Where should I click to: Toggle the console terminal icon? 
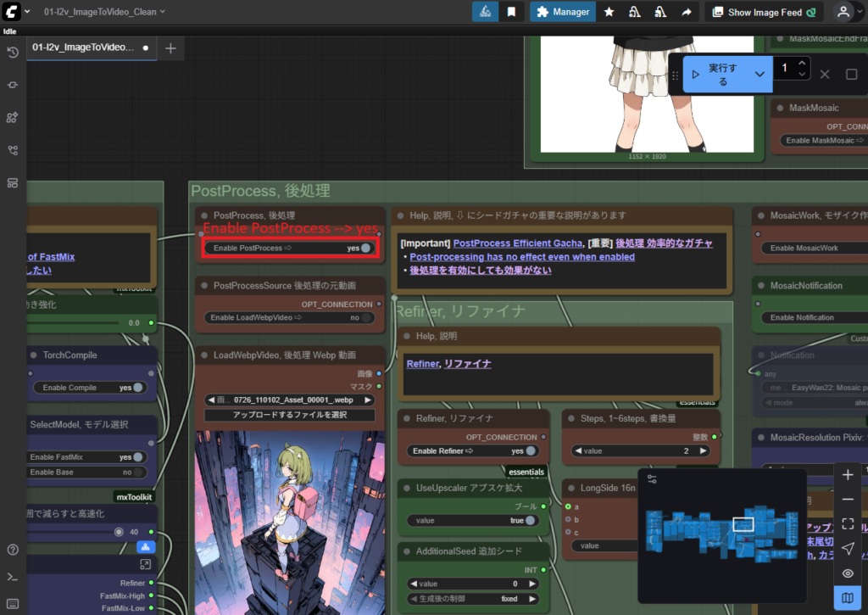13,577
